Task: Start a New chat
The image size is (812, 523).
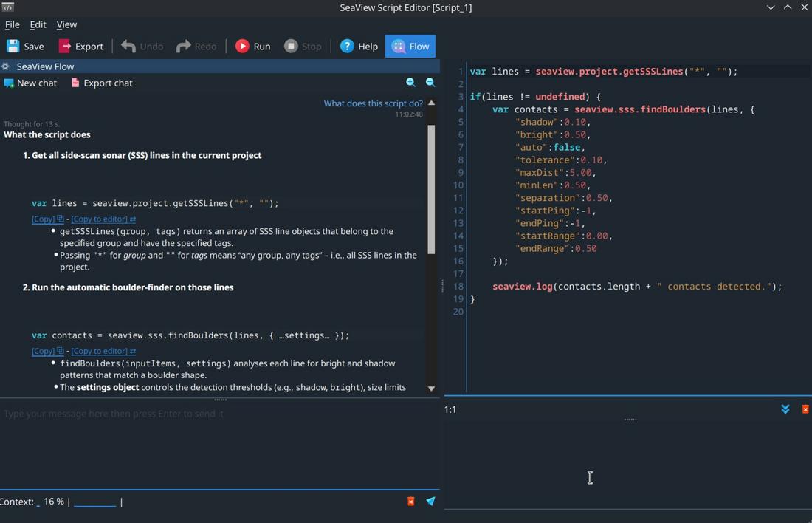Action: [30, 83]
